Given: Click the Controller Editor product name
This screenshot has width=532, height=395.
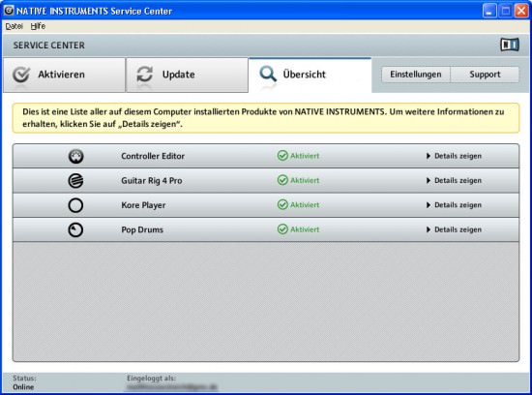Looking at the screenshot, I should 153,156.
